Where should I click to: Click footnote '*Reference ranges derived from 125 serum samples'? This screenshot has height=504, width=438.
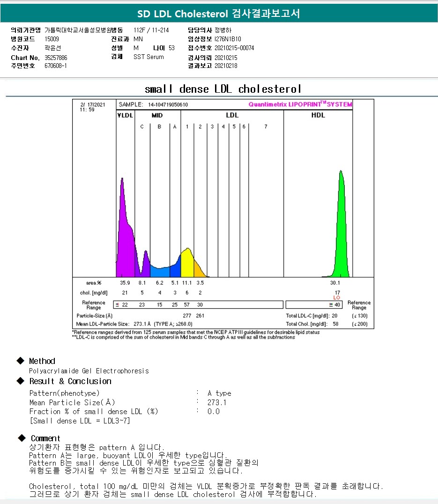tap(196, 333)
